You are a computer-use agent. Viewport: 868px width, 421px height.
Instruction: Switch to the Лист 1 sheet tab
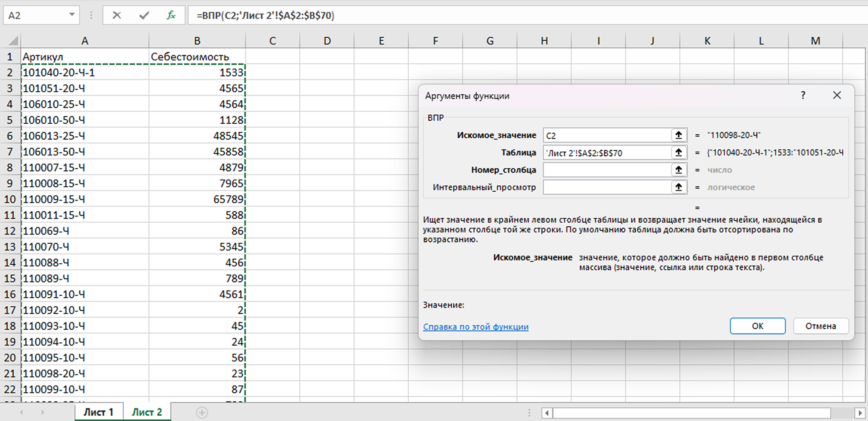(98, 412)
